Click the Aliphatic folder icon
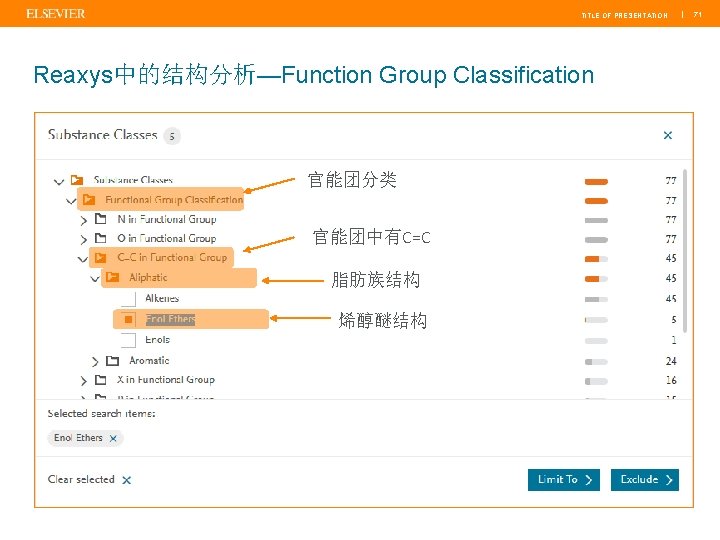720x540 pixels. [x=112, y=277]
